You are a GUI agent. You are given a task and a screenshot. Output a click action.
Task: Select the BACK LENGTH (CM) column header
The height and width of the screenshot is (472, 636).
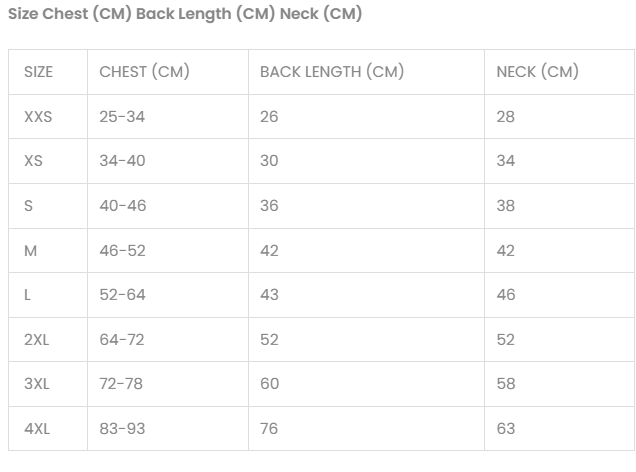click(x=331, y=72)
